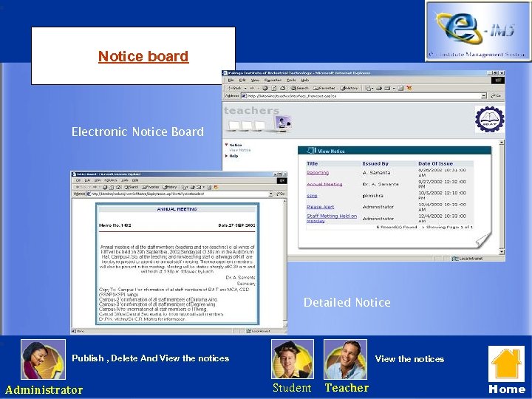Image resolution: width=532 pixels, height=399 pixels.
Task: Click the Administrator photo icon
Action: 43,360
